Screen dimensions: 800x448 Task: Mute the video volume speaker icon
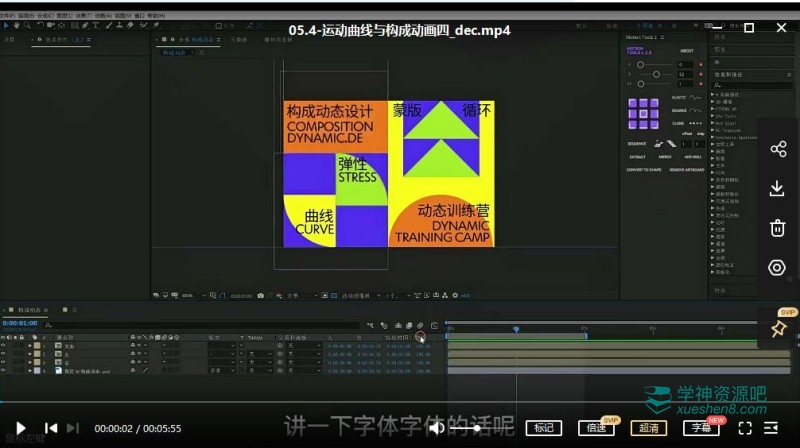click(x=437, y=428)
